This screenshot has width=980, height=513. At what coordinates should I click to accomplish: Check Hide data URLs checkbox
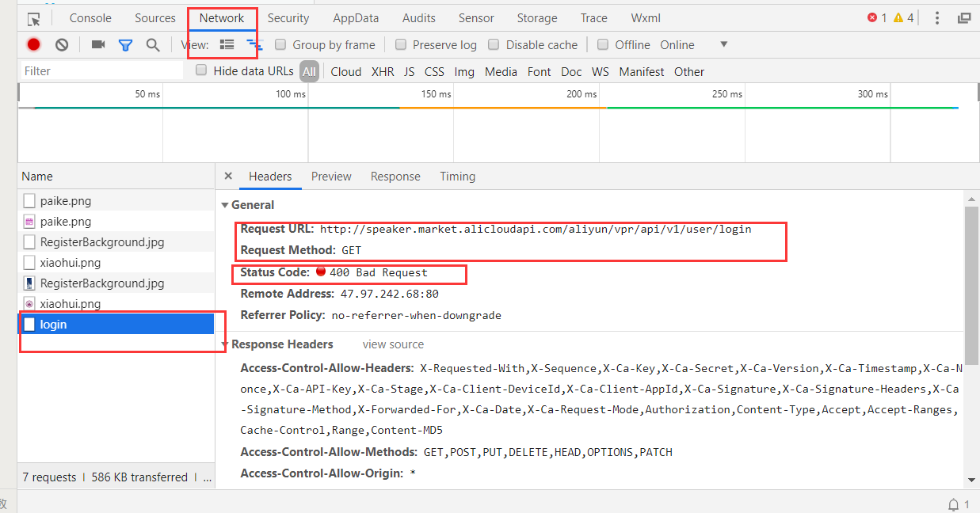201,70
